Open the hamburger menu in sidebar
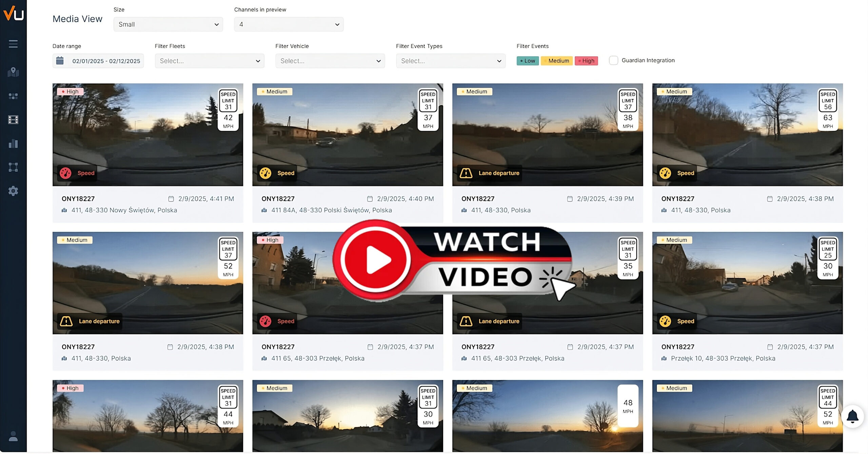The image size is (868, 454). pos(13,44)
